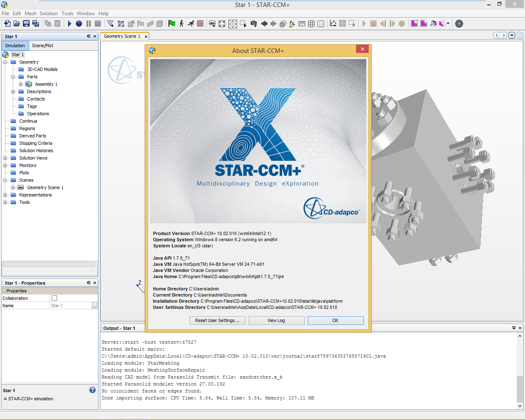Viewport: 525px width, 420px height.
Task: Click the blue Run triangle icon
Action: [70, 24]
